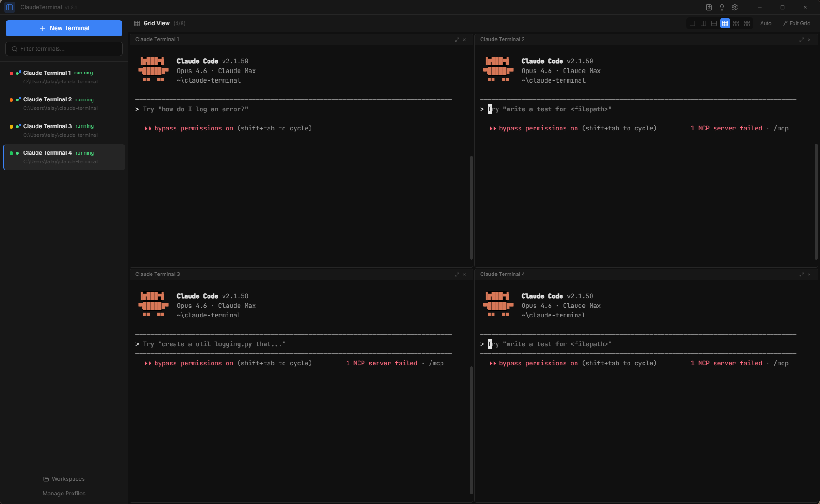Click the Filter terminals search field
The height and width of the screenshot is (504, 820).
coord(64,49)
